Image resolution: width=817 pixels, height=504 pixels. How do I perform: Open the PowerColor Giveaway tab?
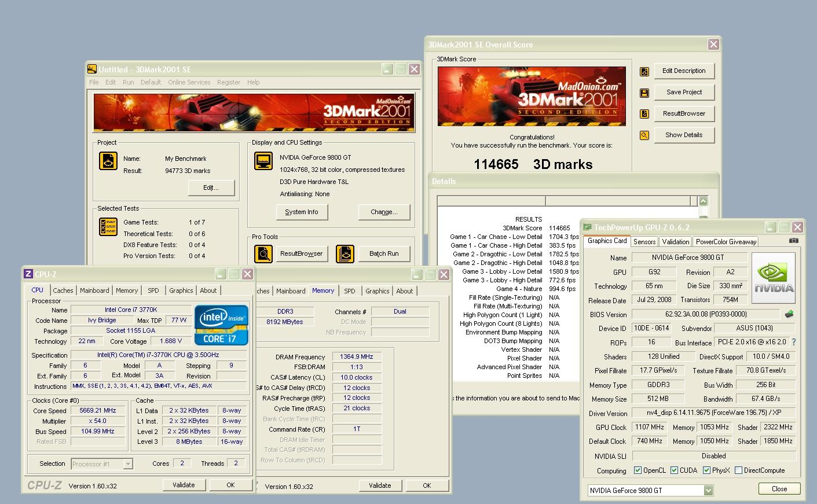coord(726,242)
